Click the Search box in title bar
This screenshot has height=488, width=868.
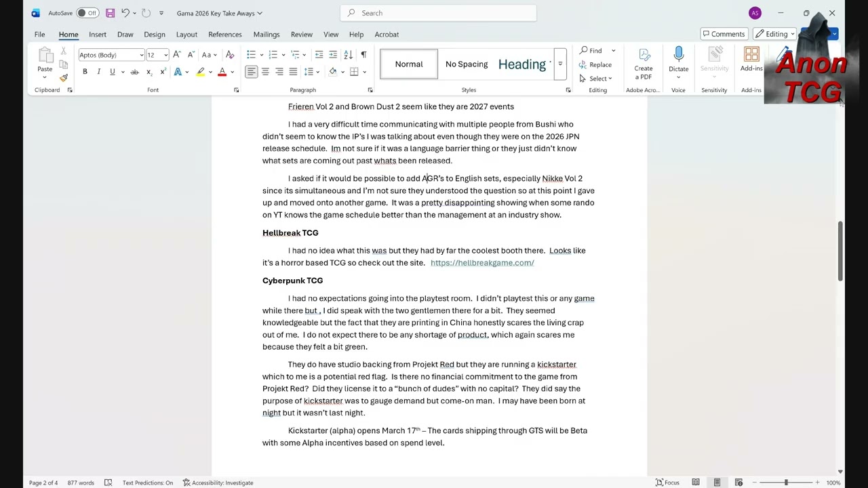(x=438, y=13)
